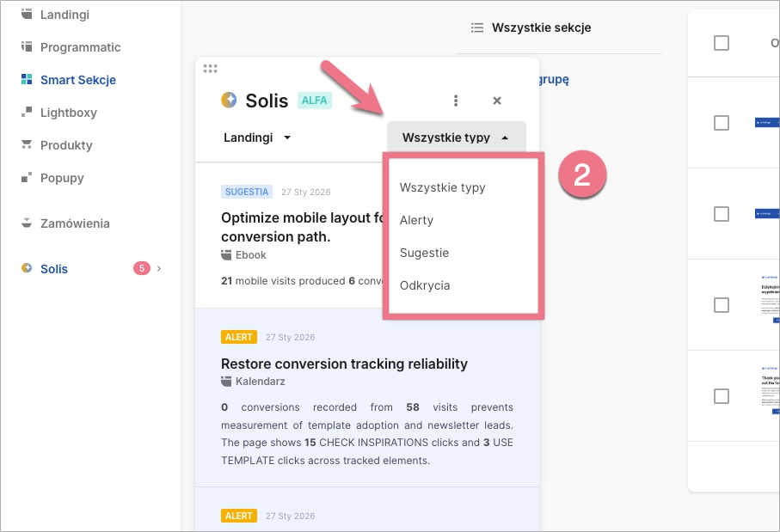Close the Solis panel

[x=497, y=101]
